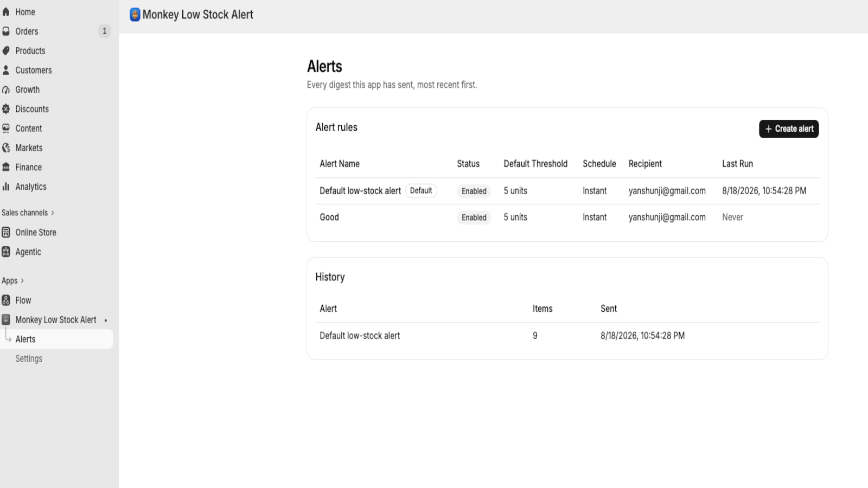Click the Default Threshold column header
Screen dimensions: 868x488
pos(535,164)
